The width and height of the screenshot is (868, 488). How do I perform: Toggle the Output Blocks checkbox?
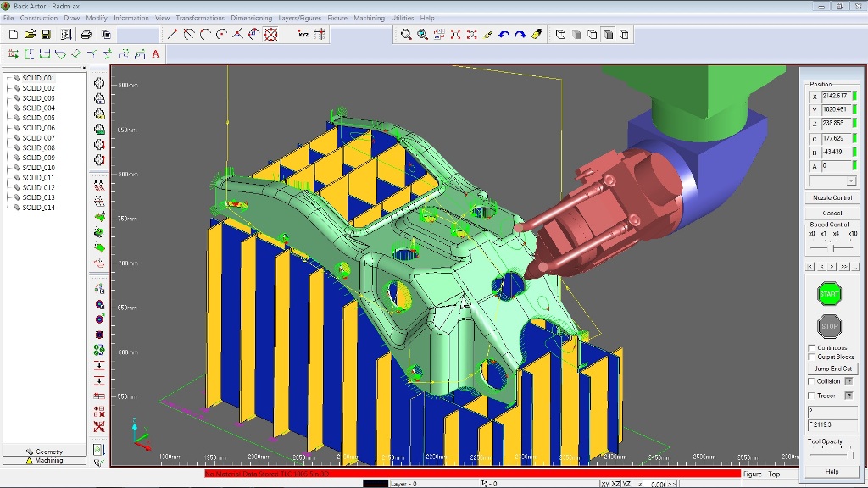pyautogui.click(x=811, y=357)
